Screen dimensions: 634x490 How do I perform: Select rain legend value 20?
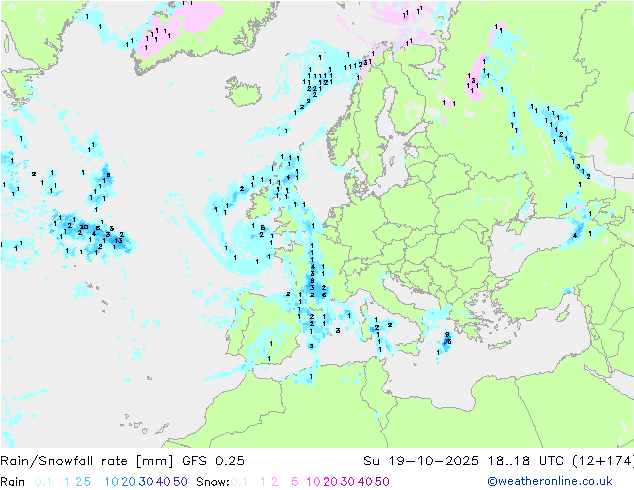pos(129,482)
